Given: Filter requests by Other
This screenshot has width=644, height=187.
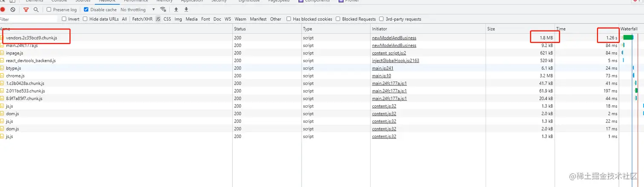Looking at the screenshot, I should [x=276, y=19].
